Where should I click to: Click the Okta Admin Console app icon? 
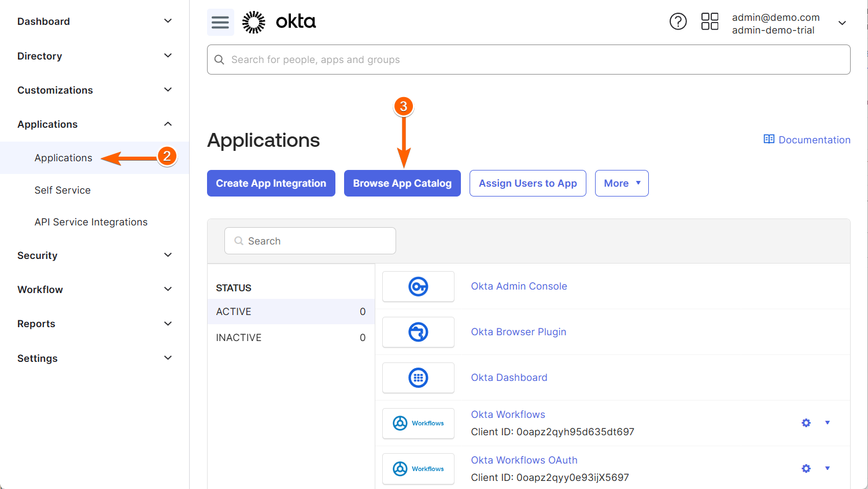tap(418, 287)
